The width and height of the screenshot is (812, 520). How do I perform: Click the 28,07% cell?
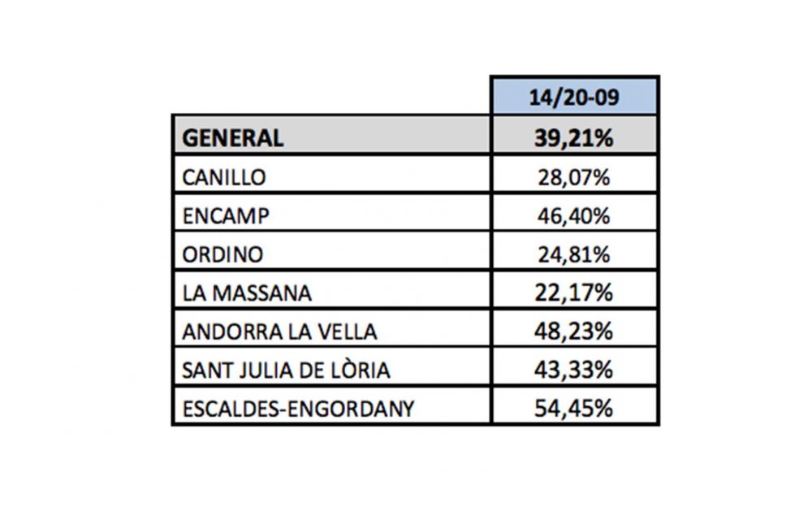point(574,177)
